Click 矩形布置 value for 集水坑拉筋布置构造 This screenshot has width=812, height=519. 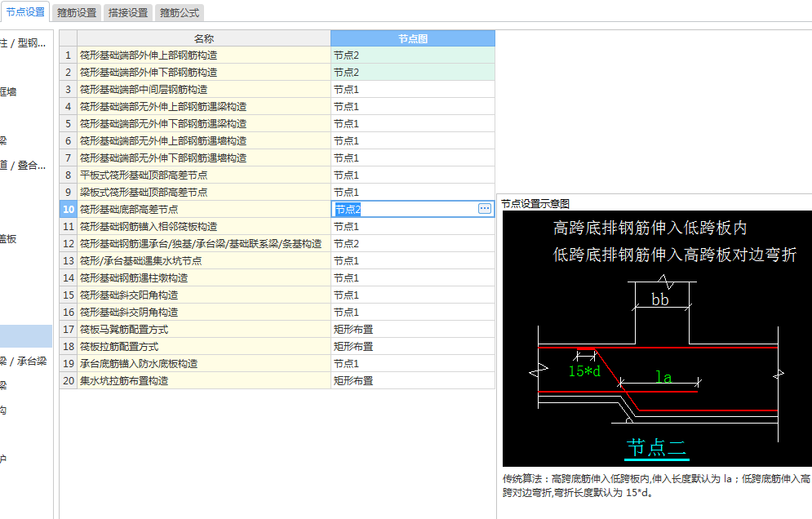coord(413,380)
